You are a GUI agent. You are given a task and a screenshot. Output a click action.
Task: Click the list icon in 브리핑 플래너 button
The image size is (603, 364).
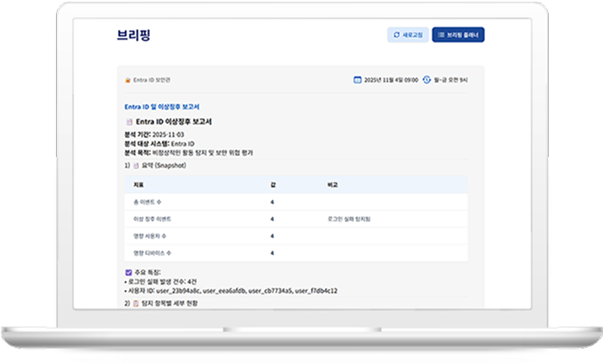point(441,35)
